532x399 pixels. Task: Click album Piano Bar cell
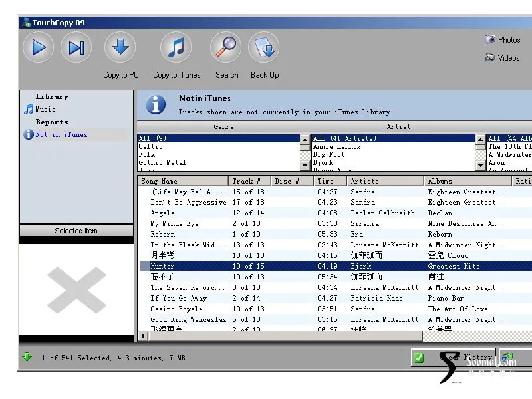pos(446,298)
